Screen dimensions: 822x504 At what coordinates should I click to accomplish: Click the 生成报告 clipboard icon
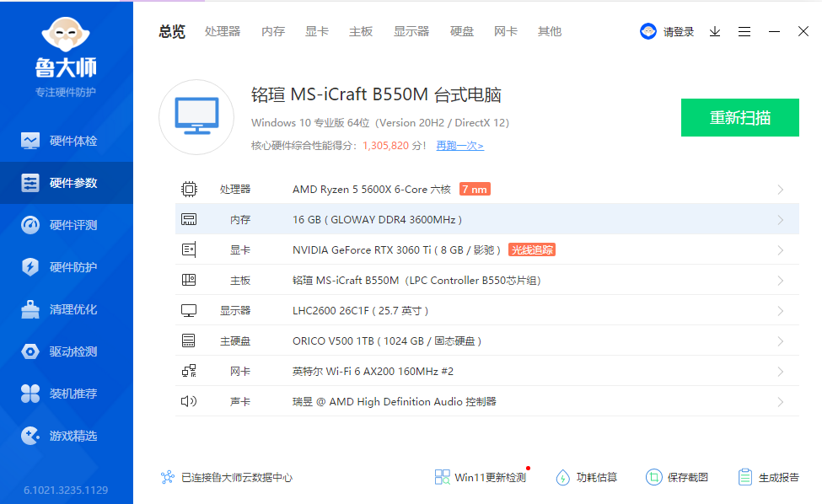click(x=745, y=477)
